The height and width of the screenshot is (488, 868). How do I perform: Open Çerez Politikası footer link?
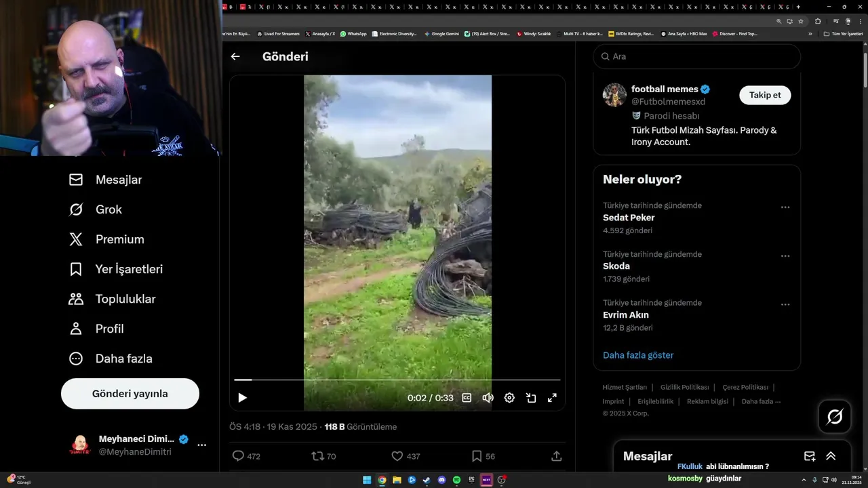[x=745, y=388]
